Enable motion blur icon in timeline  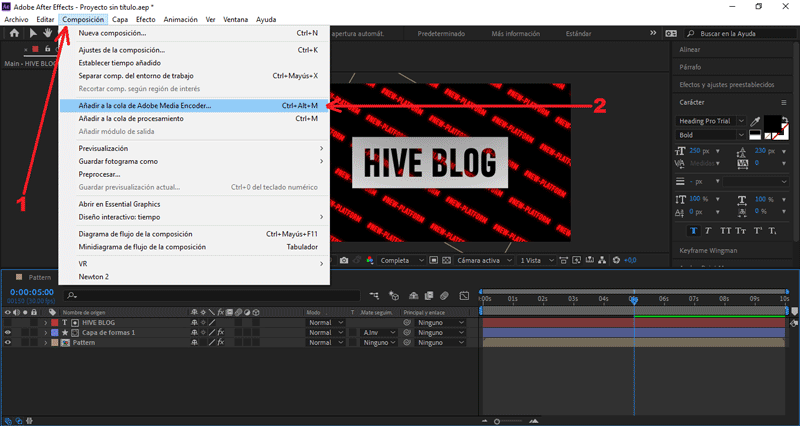point(444,295)
